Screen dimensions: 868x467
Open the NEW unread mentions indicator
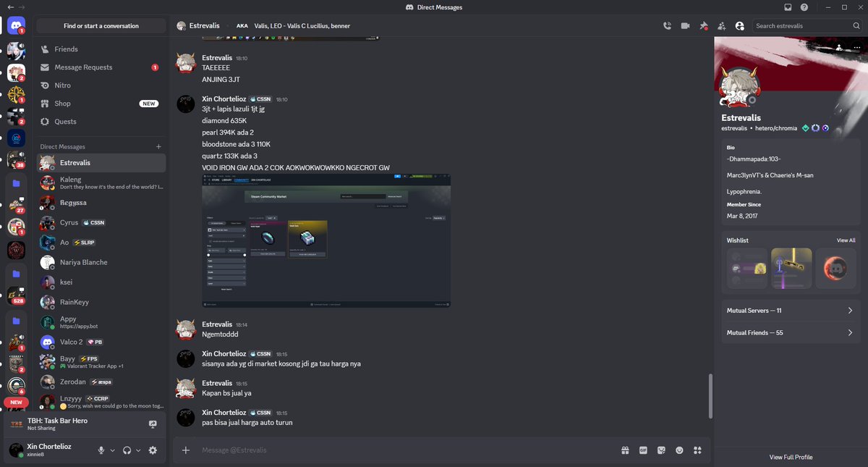click(x=16, y=402)
